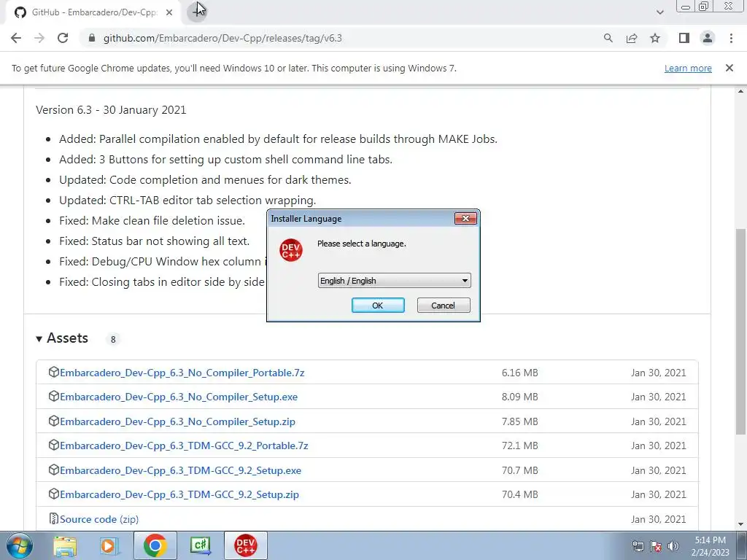Download Embarcadero_Dev-Cpp_6.3_No_Compiler_Setup.zip
This screenshot has height=560, width=747.
[x=178, y=421]
